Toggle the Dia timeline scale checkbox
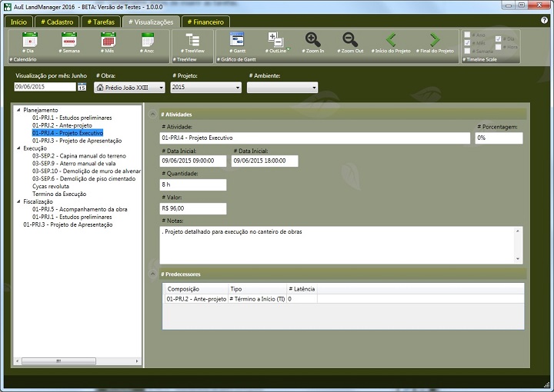 [x=499, y=38]
